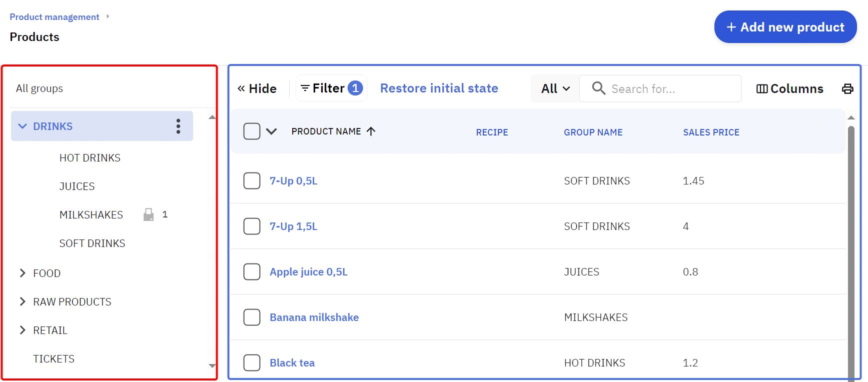868x382 pixels.
Task: Click the Product Name sort arrow
Action: point(371,131)
